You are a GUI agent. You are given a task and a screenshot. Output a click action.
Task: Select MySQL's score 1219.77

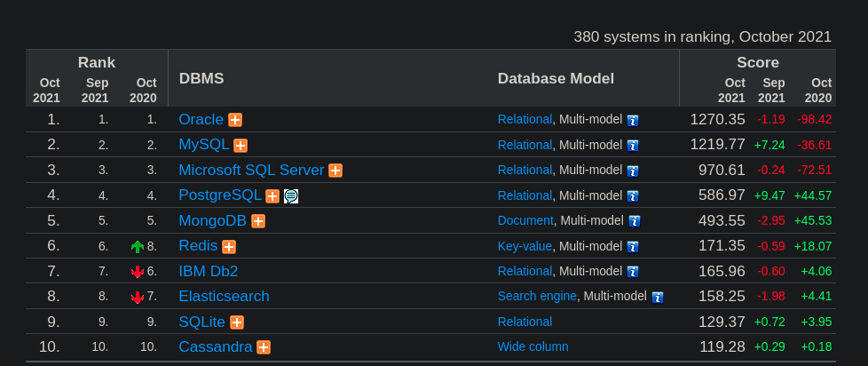717,145
